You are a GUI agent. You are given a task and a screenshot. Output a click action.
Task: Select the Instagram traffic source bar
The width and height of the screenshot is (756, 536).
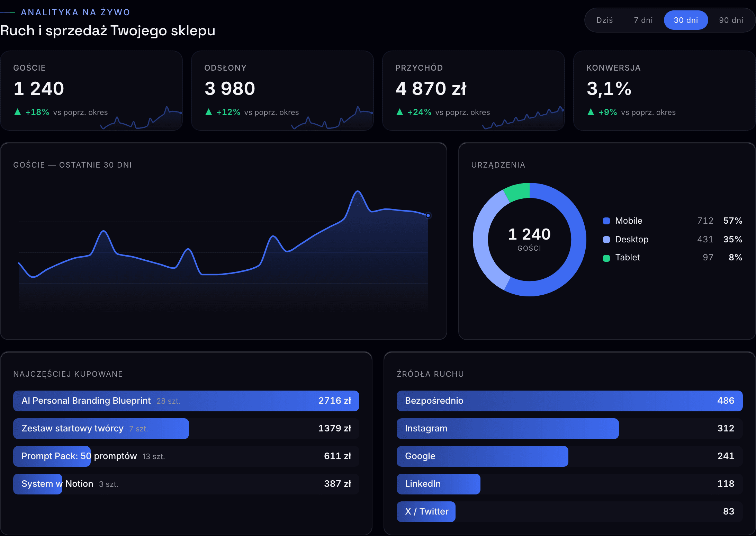570,429
